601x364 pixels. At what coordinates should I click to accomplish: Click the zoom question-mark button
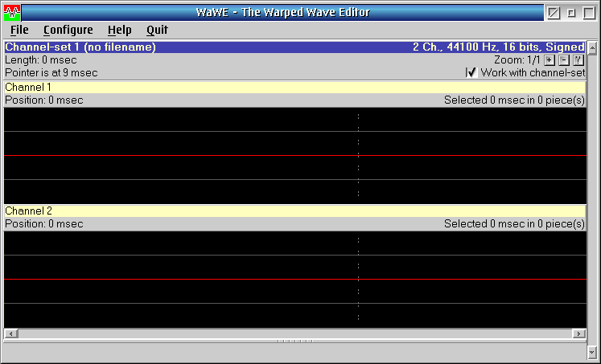click(578, 60)
